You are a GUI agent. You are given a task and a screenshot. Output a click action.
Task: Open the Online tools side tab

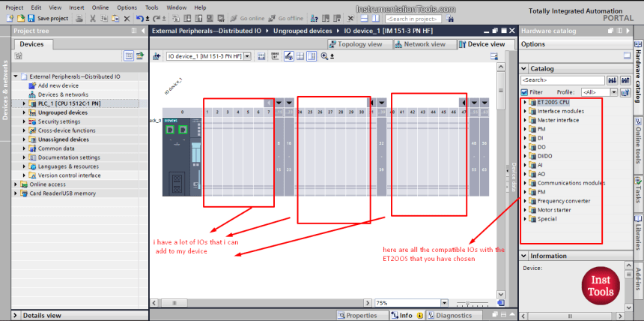point(639,142)
